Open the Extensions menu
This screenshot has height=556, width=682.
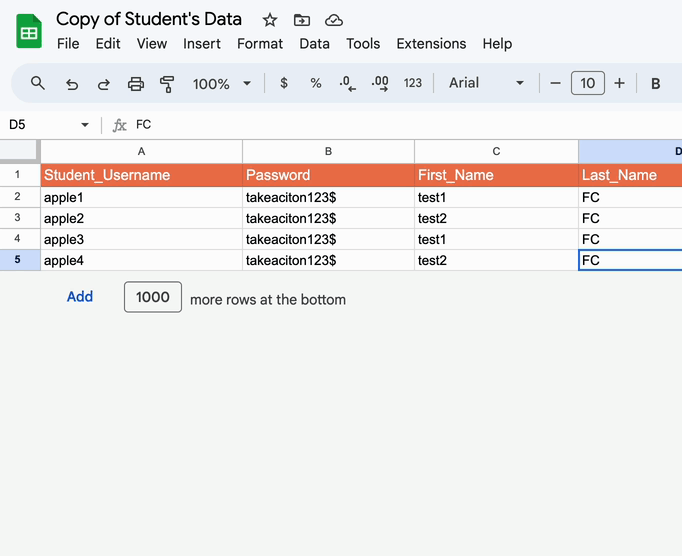[431, 44]
